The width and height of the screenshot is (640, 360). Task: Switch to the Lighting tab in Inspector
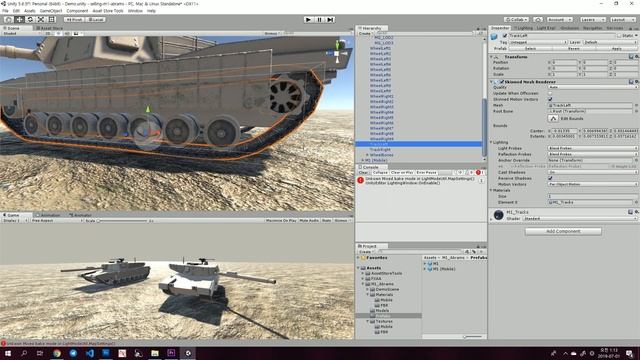523,28
